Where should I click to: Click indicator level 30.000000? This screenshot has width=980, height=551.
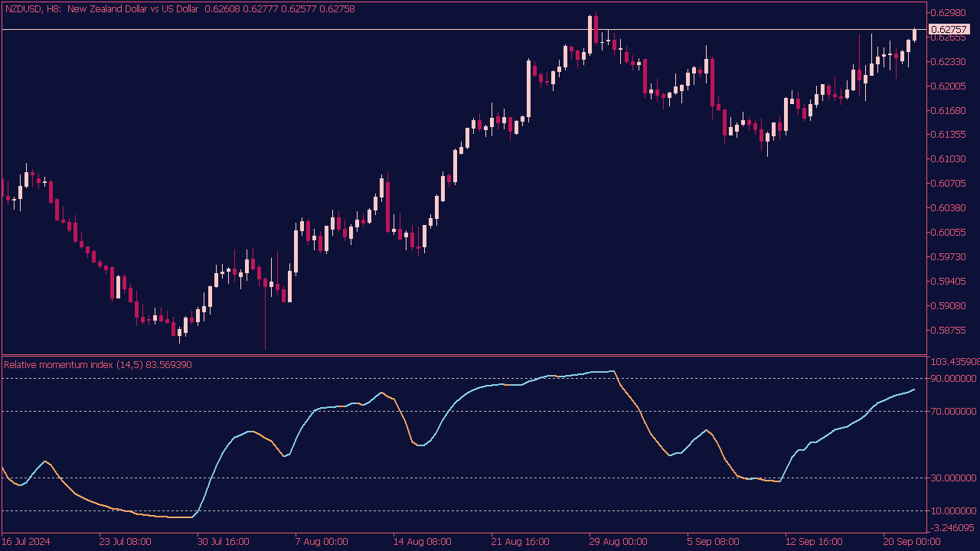click(953, 478)
